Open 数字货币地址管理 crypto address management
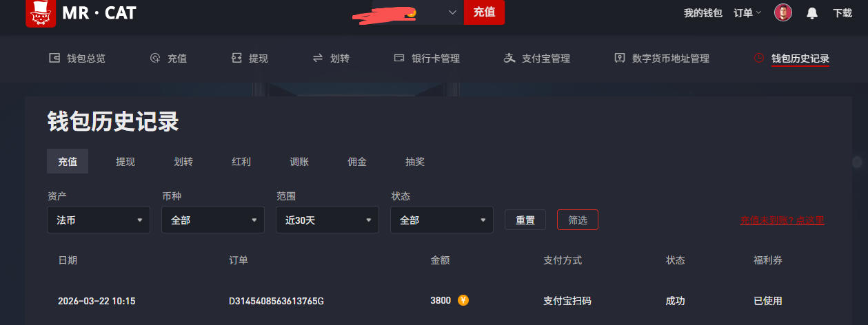 click(x=661, y=59)
